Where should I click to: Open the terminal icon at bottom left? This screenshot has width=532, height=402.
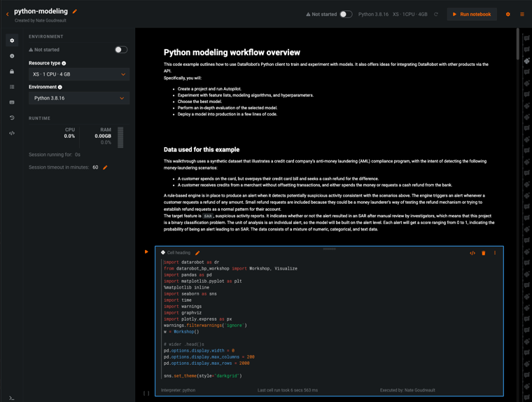(x=12, y=397)
